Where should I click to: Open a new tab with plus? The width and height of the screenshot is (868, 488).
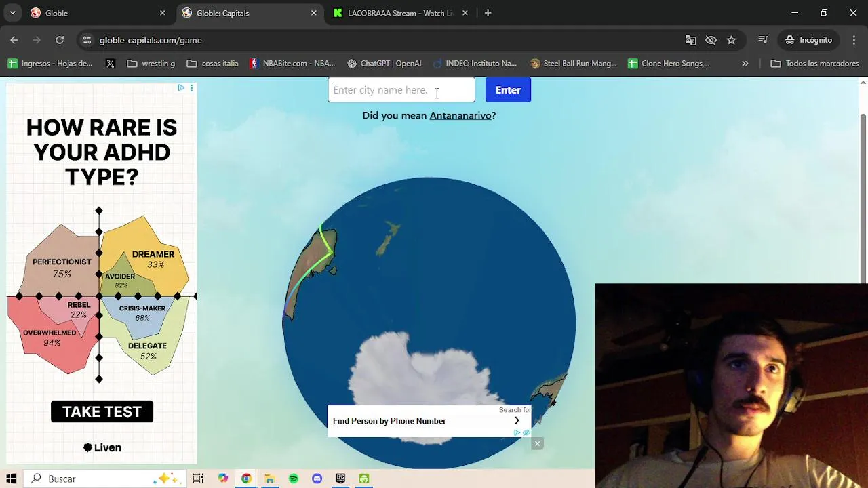(x=488, y=13)
